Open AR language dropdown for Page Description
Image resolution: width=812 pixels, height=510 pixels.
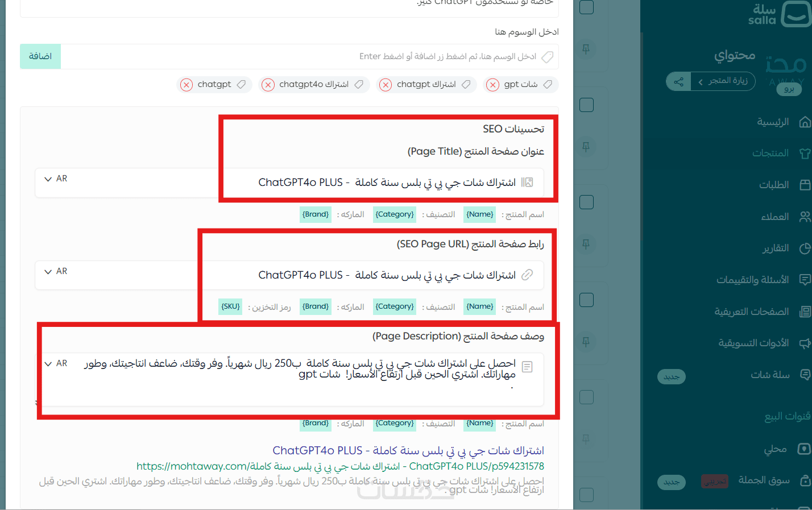pyautogui.click(x=56, y=363)
